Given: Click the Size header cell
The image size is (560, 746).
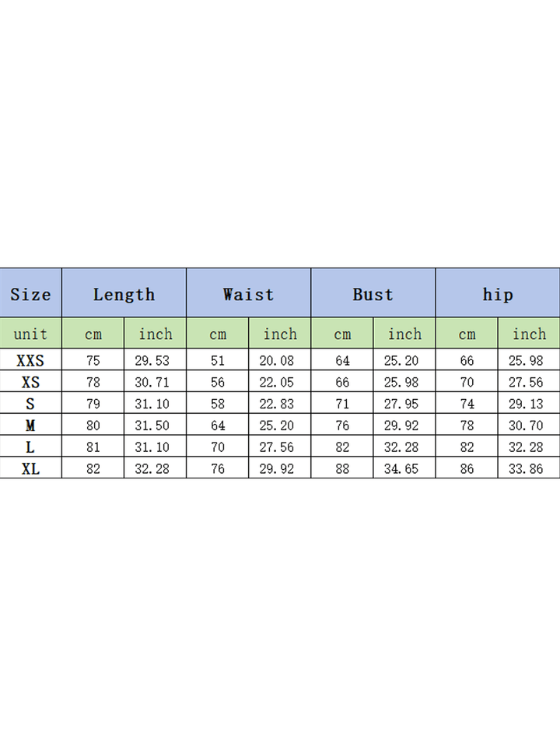Looking at the screenshot, I should (x=30, y=293).
